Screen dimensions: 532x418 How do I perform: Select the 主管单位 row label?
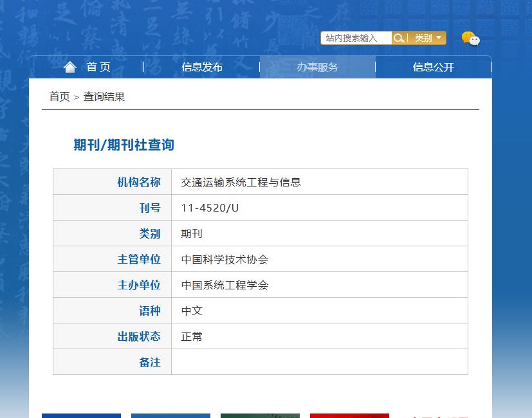coord(139,259)
